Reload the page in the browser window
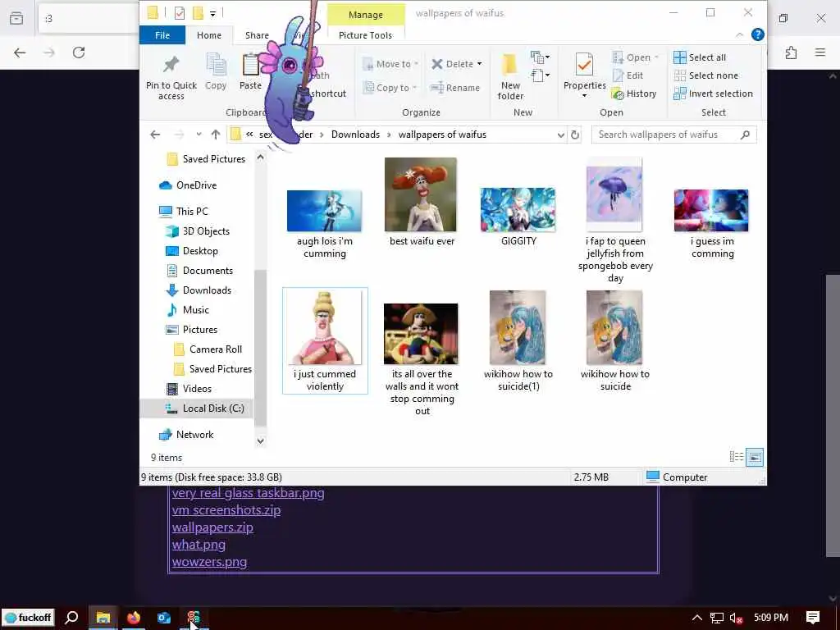This screenshot has width=840, height=630. tap(79, 52)
